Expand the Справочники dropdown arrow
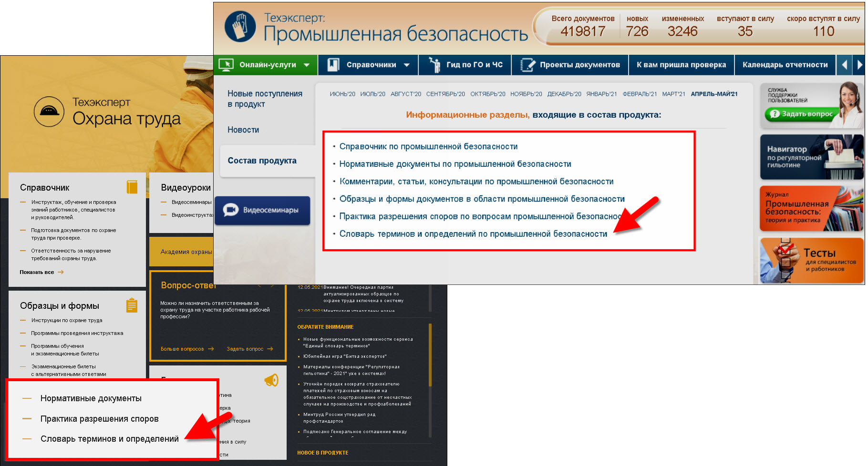 tap(407, 65)
